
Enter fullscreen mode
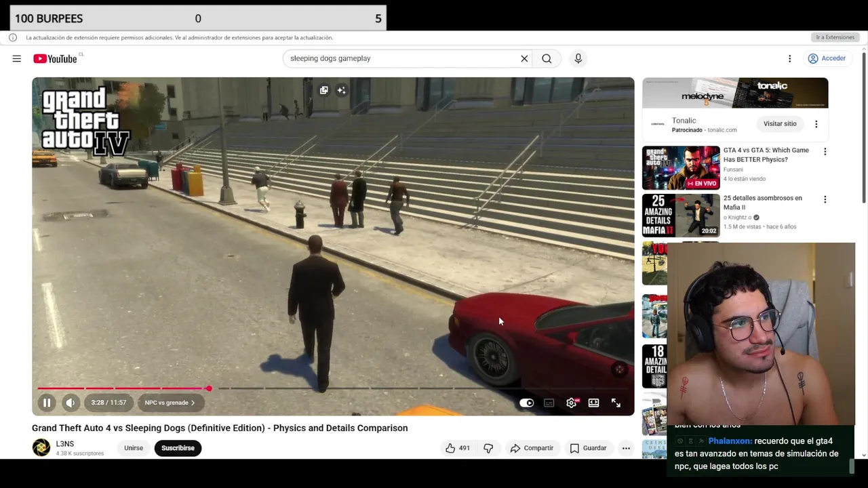tap(616, 403)
